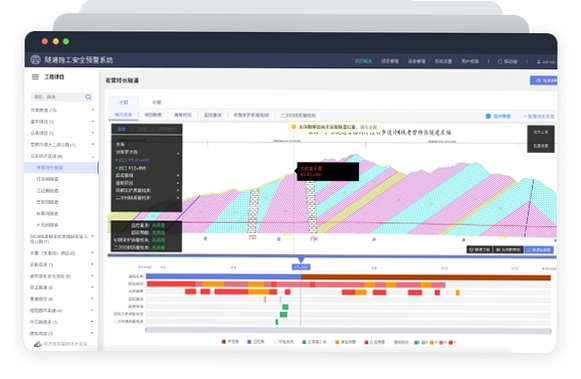Click the blue triangular position marker above the timeline

pos(301,260)
